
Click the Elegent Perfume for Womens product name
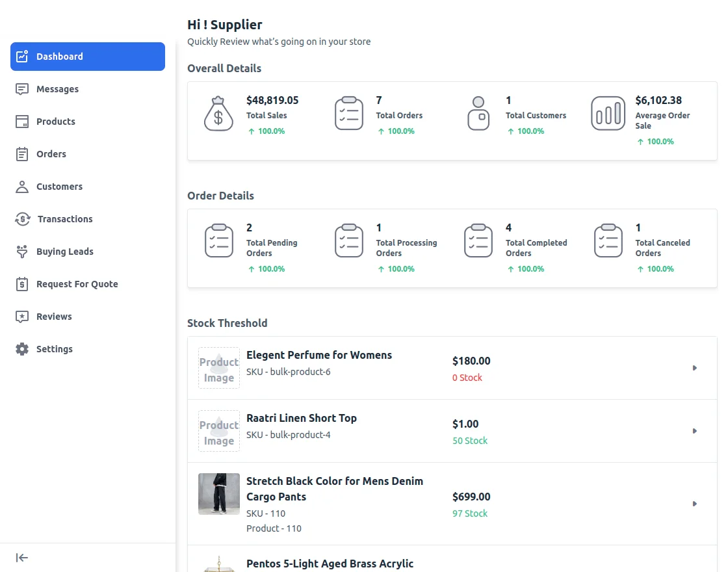click(319, 355)
